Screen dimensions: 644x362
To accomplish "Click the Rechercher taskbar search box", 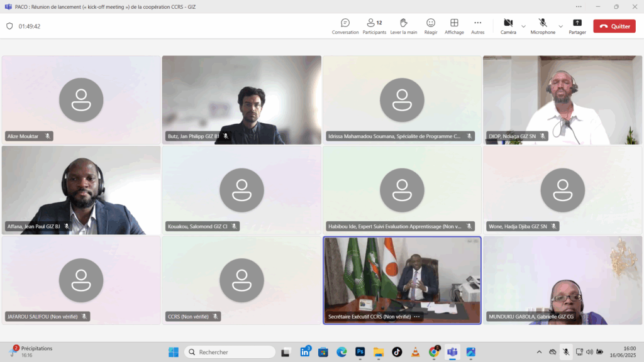I will [x=230, y=352].
